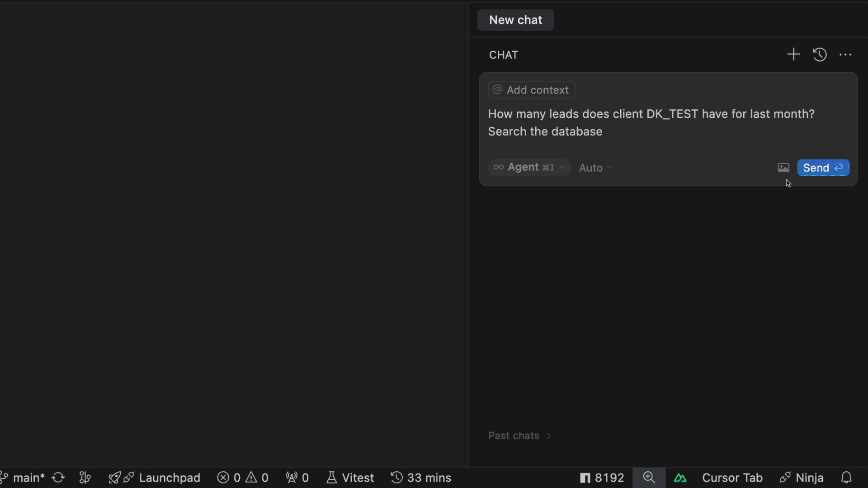Expand Past chats list
This screenshot has height=488, width=868.
pos(519,436)
